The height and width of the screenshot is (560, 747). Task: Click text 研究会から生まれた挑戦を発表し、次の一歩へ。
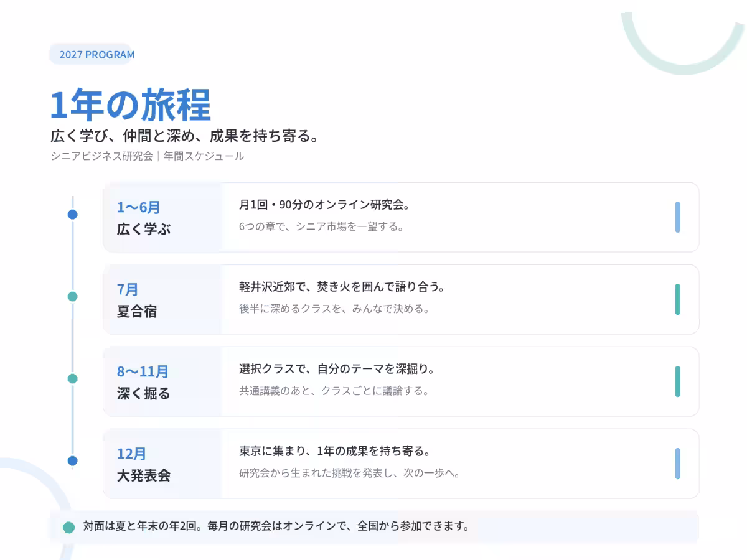pos(350,473)
